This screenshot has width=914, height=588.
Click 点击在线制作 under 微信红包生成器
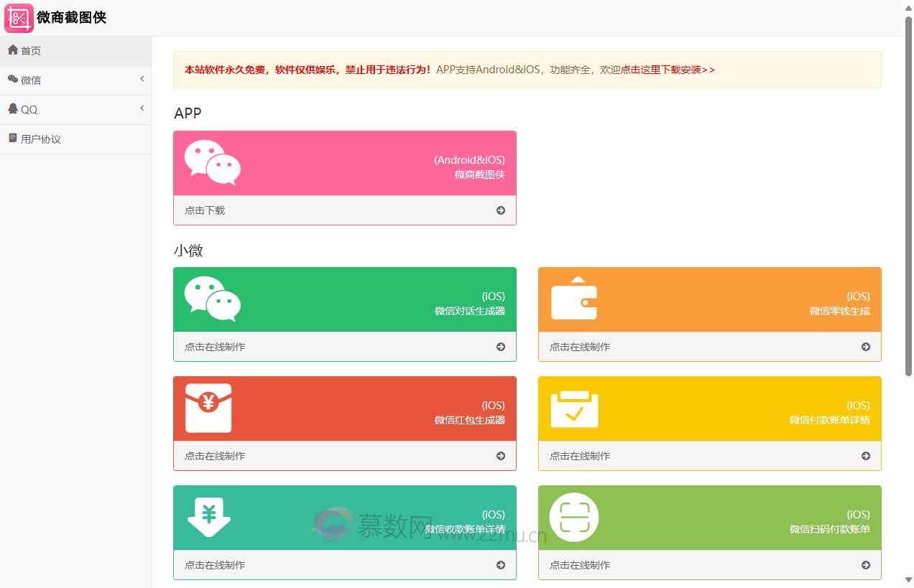215,456
